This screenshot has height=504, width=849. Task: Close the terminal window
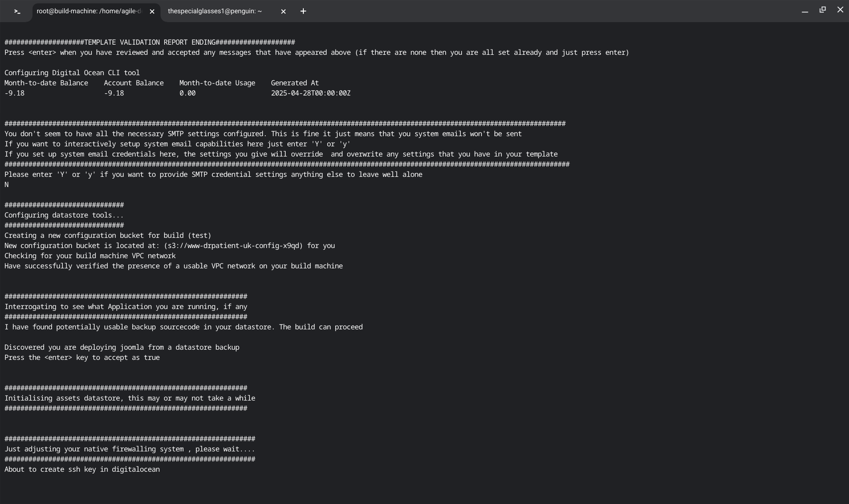[x=840, y=10]
